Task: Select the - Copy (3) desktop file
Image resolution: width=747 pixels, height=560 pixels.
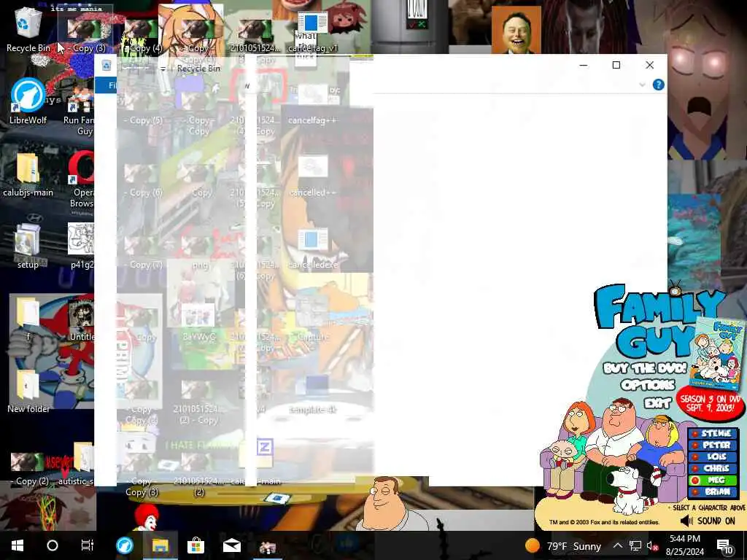Action: [86, 34]
